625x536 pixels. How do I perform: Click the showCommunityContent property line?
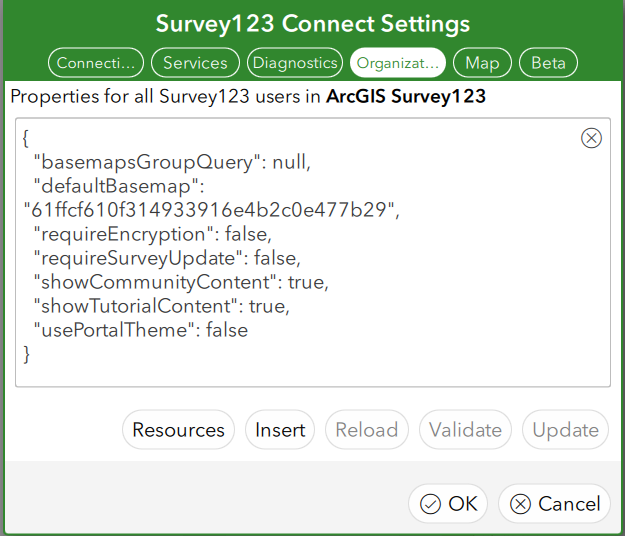(x=180, y=282)
